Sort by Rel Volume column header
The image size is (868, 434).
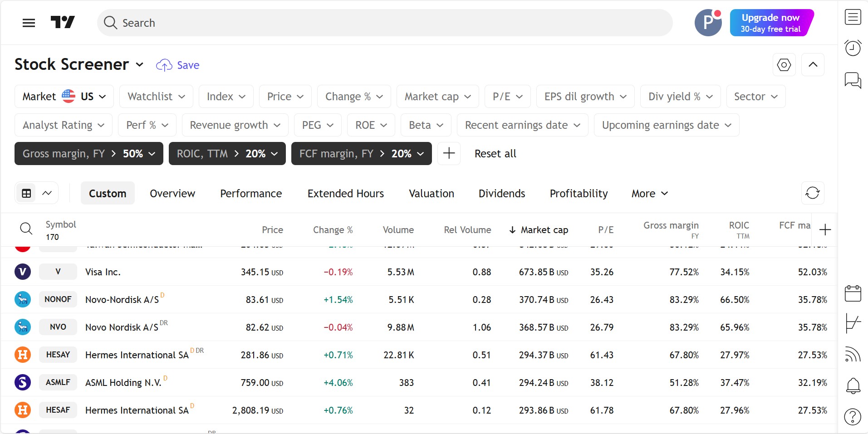(467, 230)
